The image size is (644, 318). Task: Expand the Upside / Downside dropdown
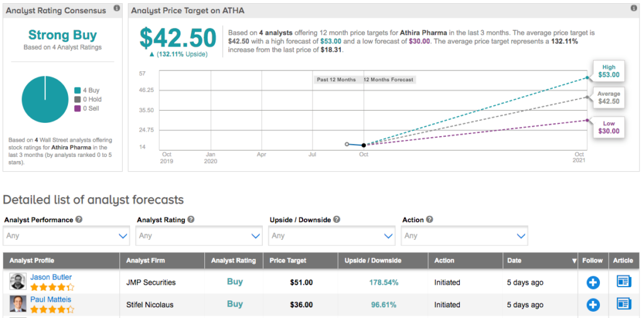tap(331, 236)
